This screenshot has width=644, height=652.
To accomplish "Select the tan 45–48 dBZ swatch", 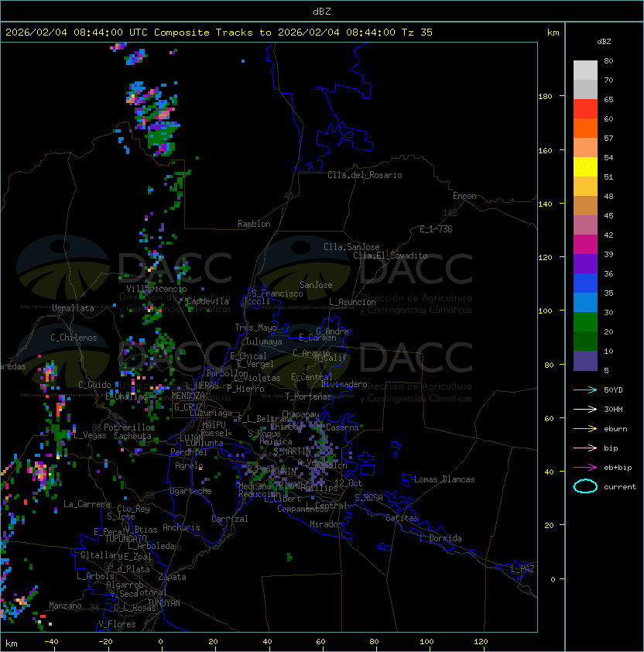I will click(x=585, y=206).
